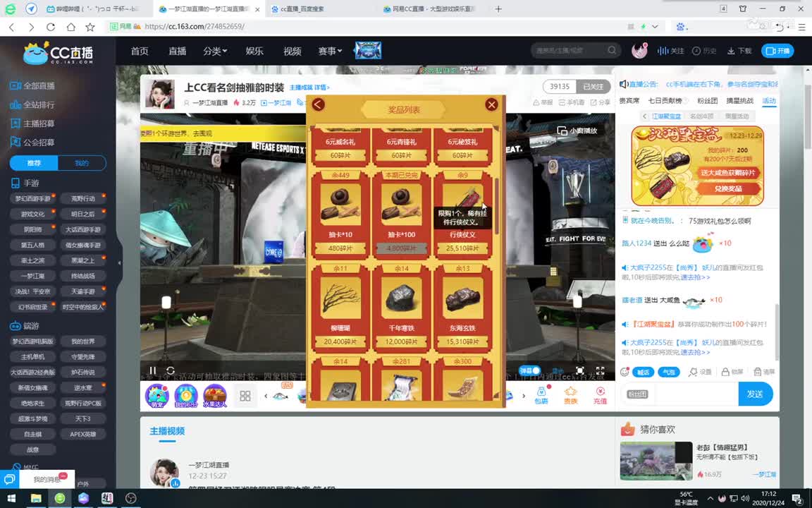The height and width of the screenshot is (508, 812).
Task: Toggle the 喊话 shout mode
Action: tap(643, 372)
